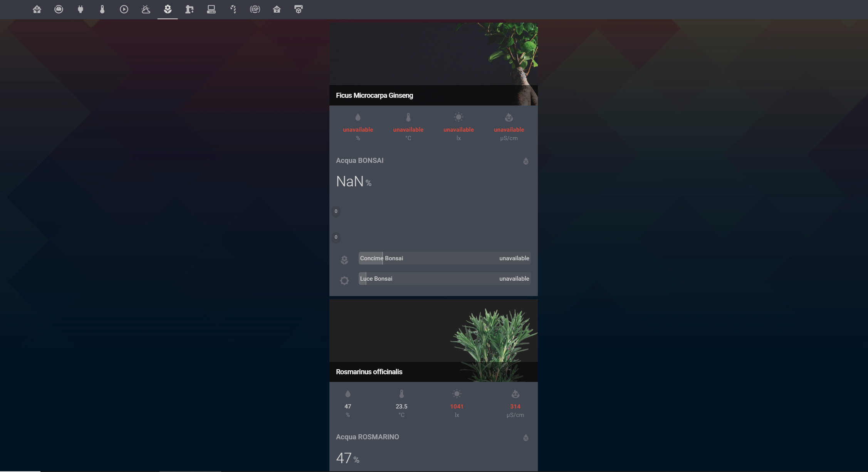Click the 1041 lx brightness value
Screen dimensions: 868x472
point(457,407)
